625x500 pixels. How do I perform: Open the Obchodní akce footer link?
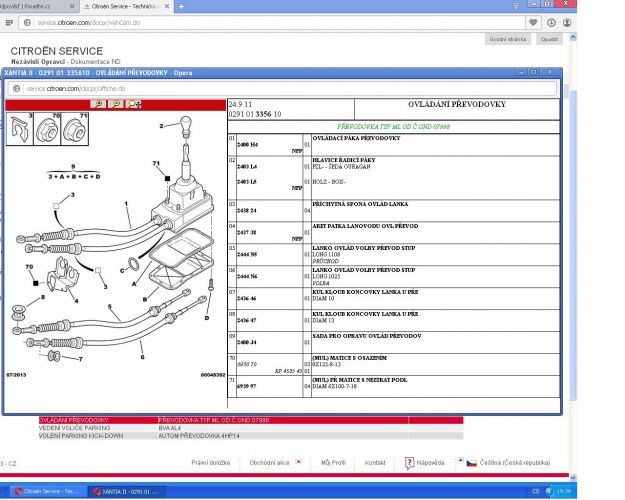tap(269, 463)
